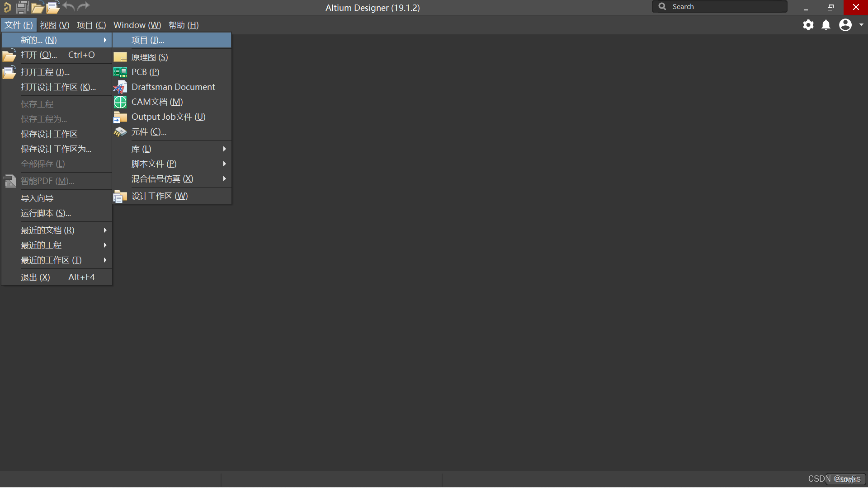Click the schematic (原理图) icon

pyautogui.click(x=120, y=57)
